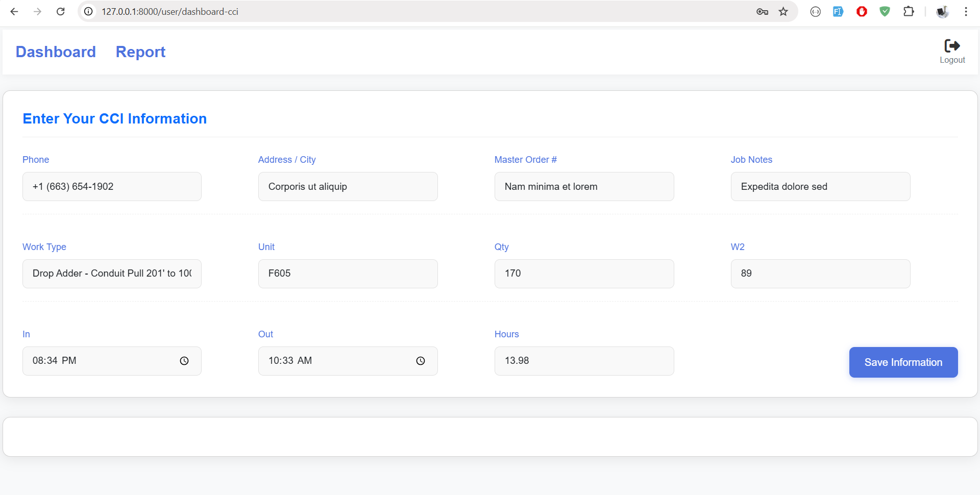
Task: Open the In time picker clock icon
Action: coord(184,361)
